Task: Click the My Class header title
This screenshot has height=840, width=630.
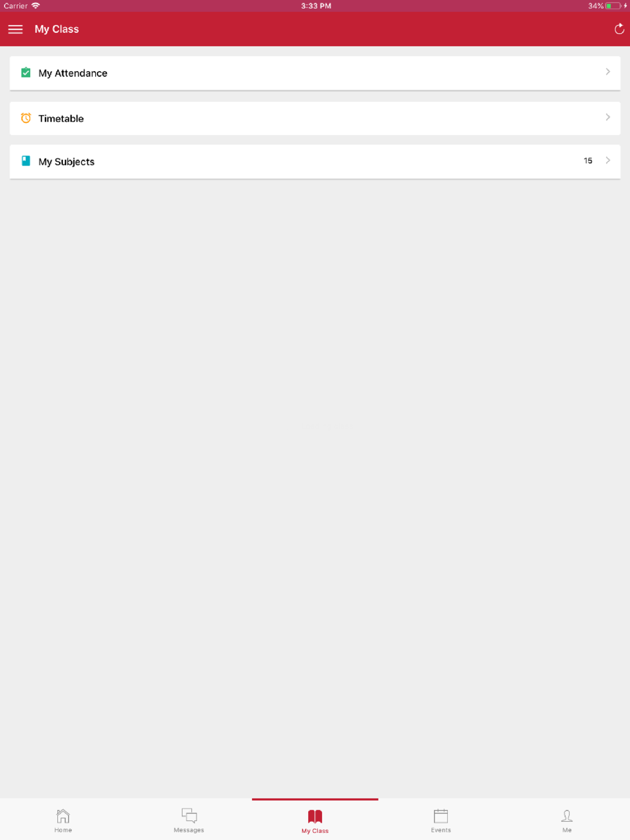Action: (x=57, y=29)
